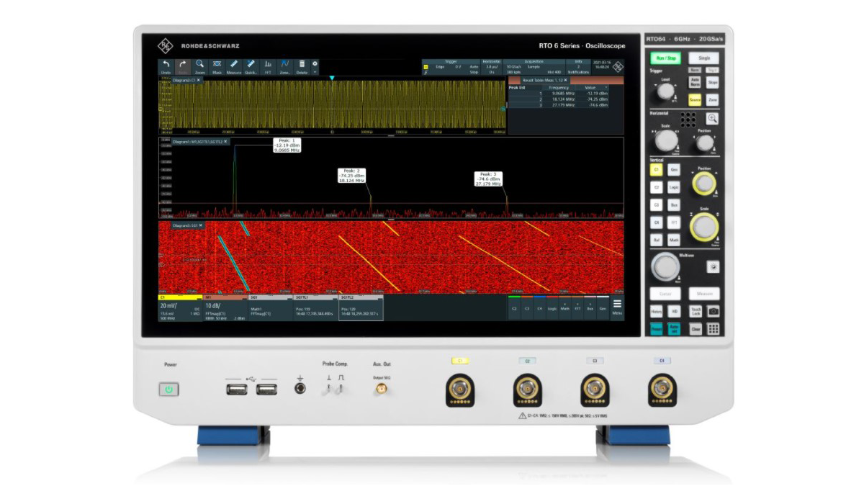
Task: Select the Zoom magnifier tool
Action: click(200, 66)
